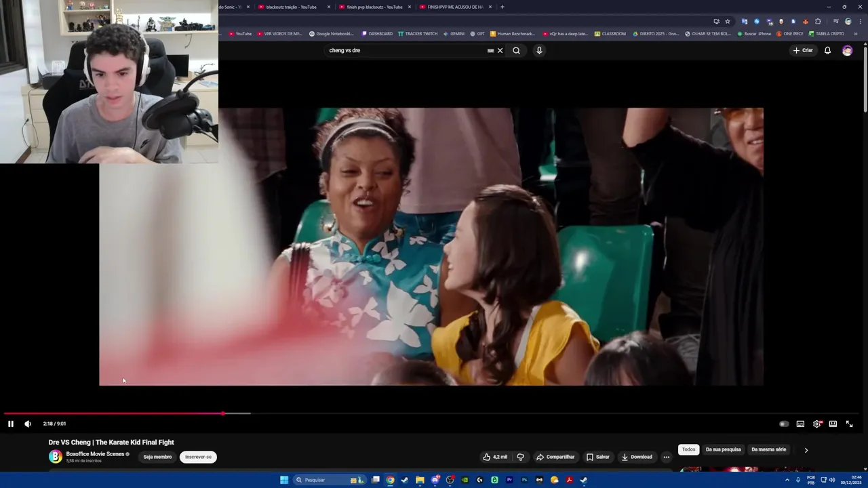Show next filter chips arrow
This screenshot has width=868, height=488.
pyautogui.click(x=806, y=450)
